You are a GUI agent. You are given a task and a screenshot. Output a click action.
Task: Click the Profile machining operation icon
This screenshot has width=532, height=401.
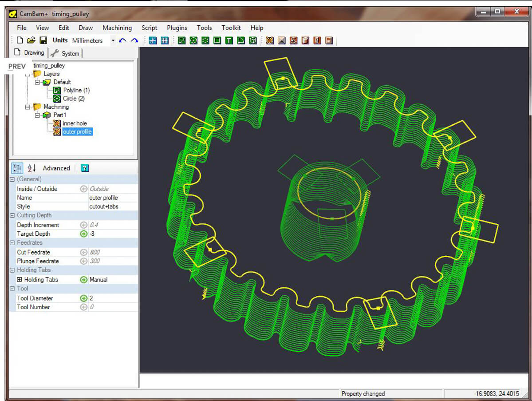pyautogui.click(x=270, y=40)
